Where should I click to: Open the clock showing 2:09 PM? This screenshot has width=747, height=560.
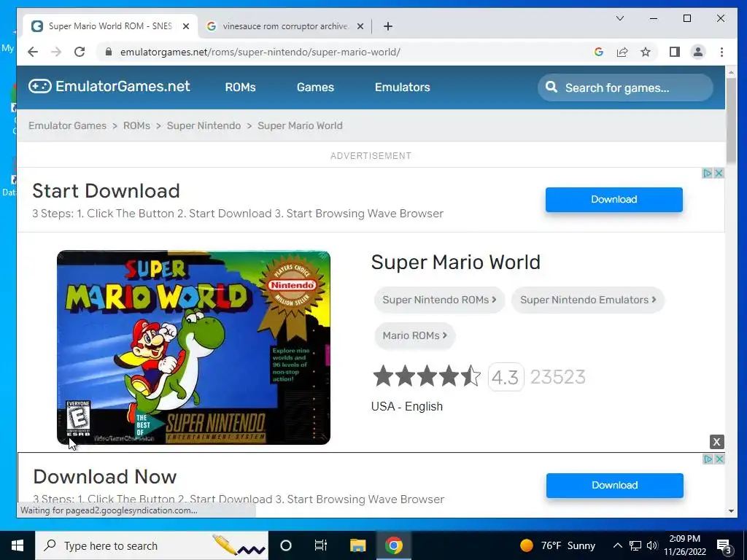(x=685, y=545)
